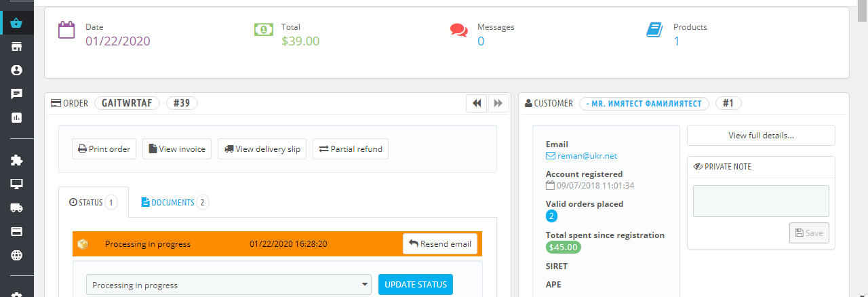Click order number badge #39
The width and height of the screenshot is (868, 297).
[182, 103]
